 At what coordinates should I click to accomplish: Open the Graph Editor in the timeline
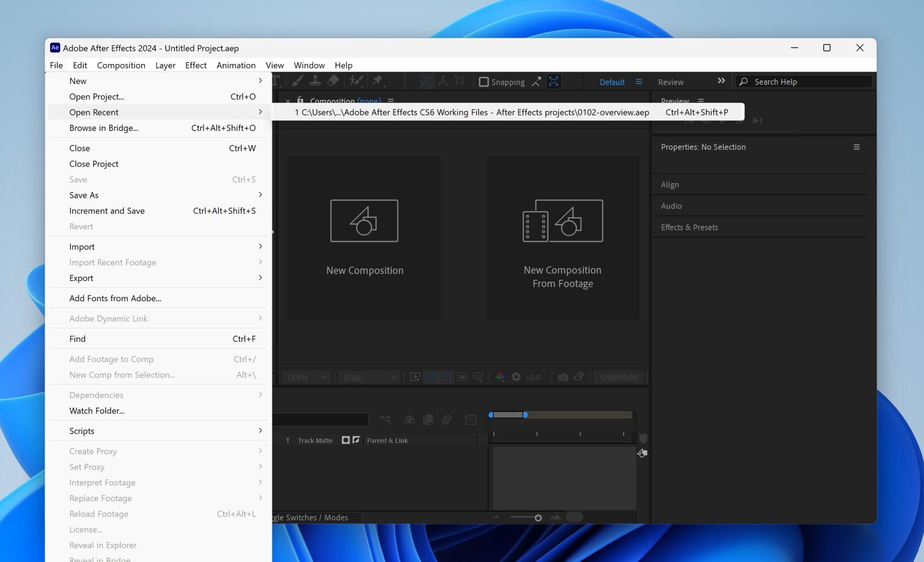point(471,419)
